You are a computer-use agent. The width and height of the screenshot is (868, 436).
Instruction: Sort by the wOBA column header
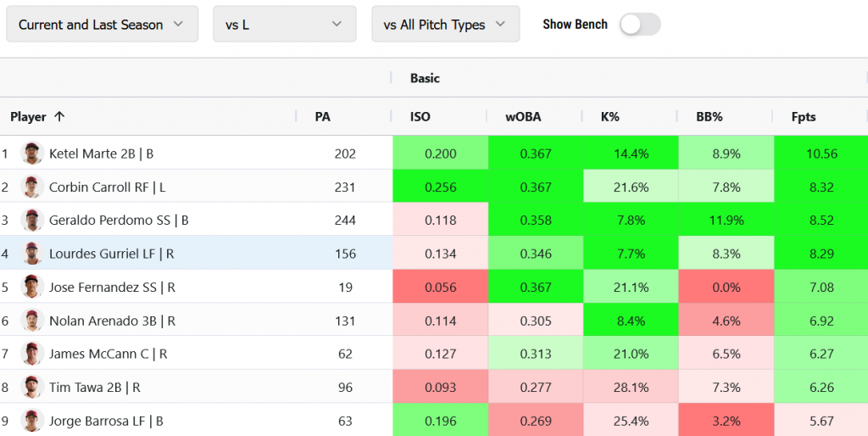523,117
